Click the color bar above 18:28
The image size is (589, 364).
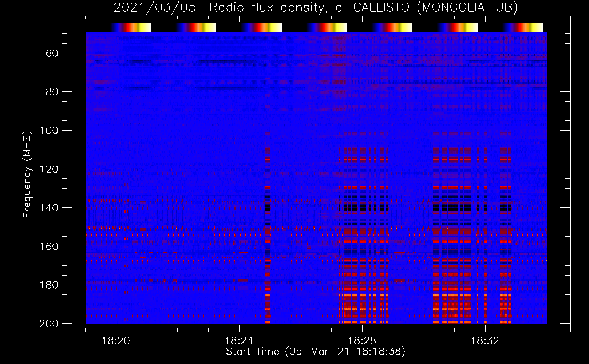tap(392, 28)
